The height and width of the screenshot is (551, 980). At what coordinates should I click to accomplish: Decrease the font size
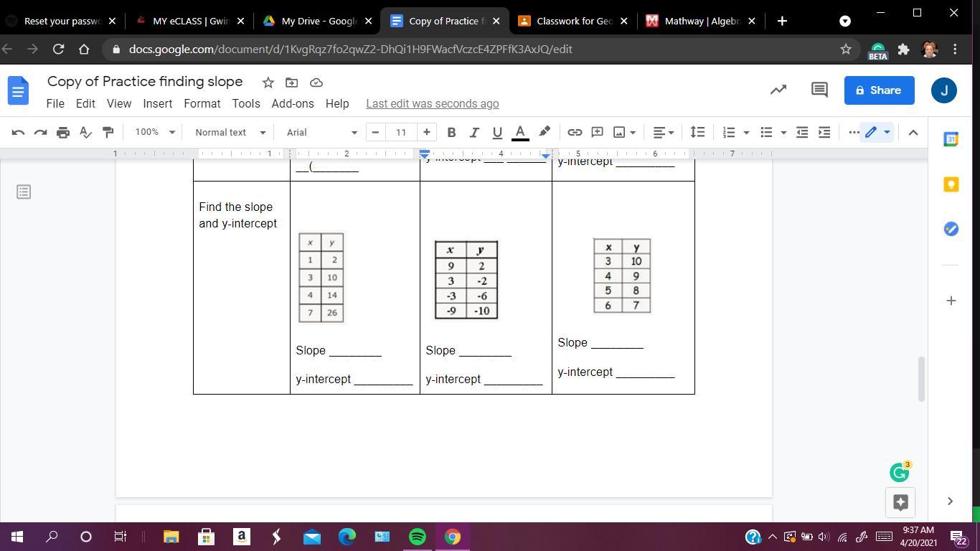click(x=375, y=132)
